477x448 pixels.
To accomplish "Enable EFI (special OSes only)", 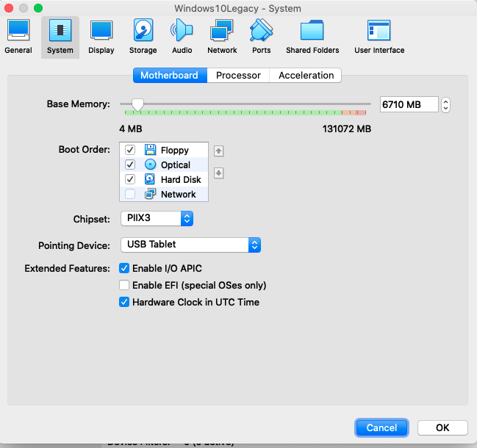I will [124, 285].
